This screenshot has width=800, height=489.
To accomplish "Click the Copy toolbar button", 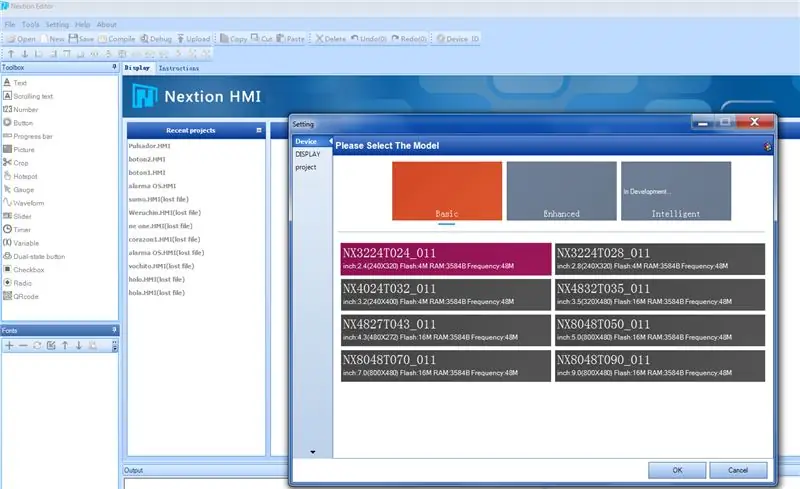I will pos(233,39).
